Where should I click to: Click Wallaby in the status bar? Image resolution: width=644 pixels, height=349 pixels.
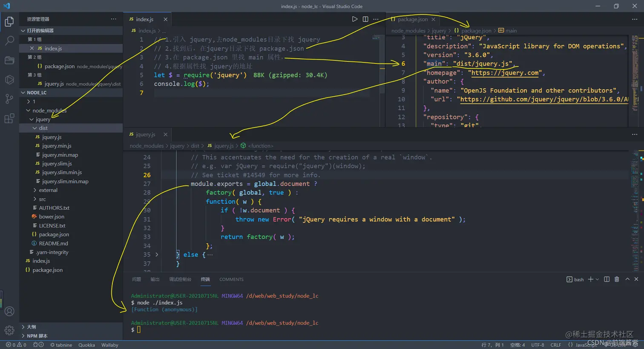[x=109, y=345]
